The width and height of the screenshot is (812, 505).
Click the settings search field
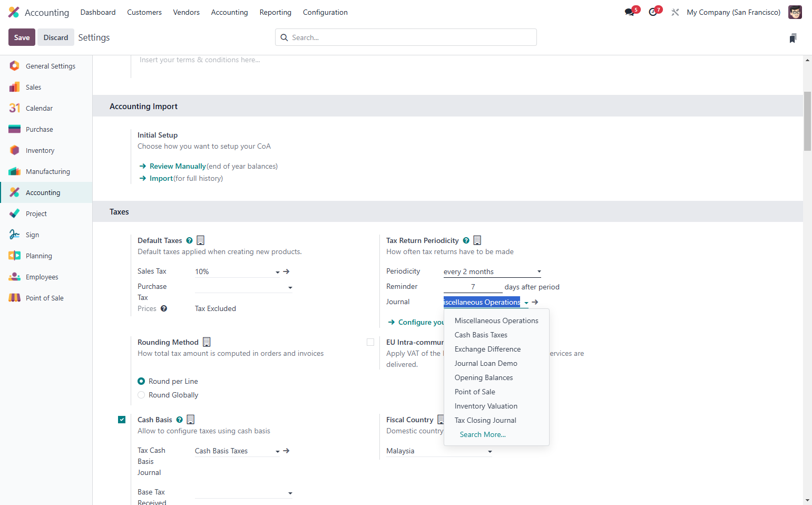pos(406,37)
